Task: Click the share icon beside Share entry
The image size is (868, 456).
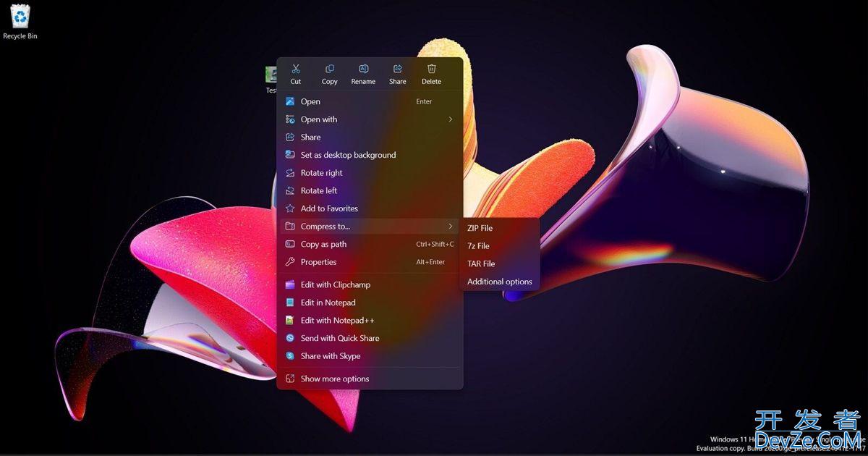Action: [x=290, y=137]
